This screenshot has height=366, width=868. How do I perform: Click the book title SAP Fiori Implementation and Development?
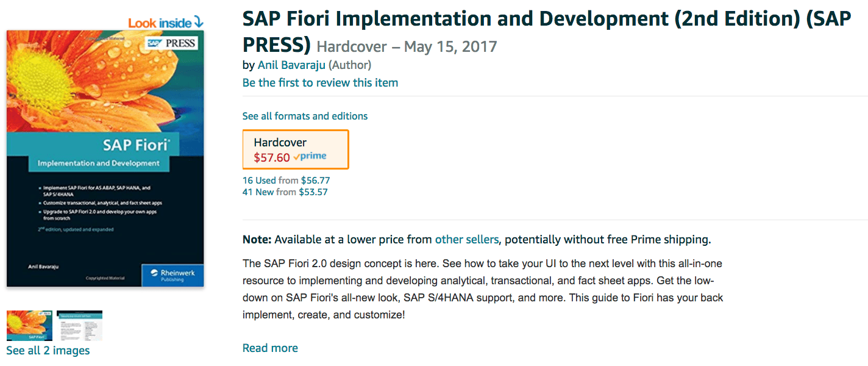[547, 31]
